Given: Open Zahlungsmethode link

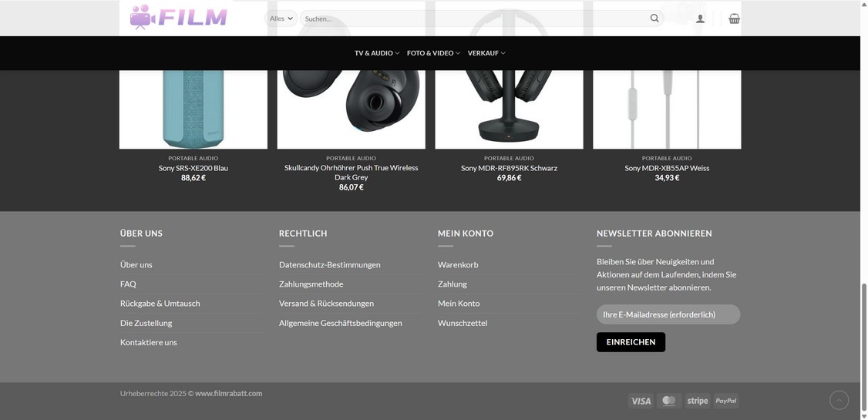Looking at the screenshot, I should coord(311,284).
